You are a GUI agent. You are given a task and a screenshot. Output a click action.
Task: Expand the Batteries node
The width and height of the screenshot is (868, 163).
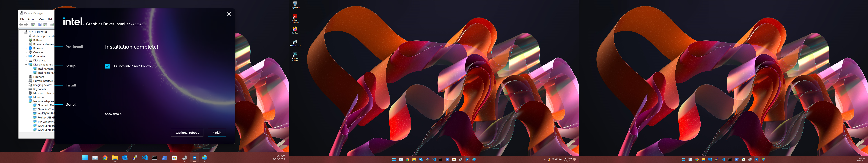(26, 40)
